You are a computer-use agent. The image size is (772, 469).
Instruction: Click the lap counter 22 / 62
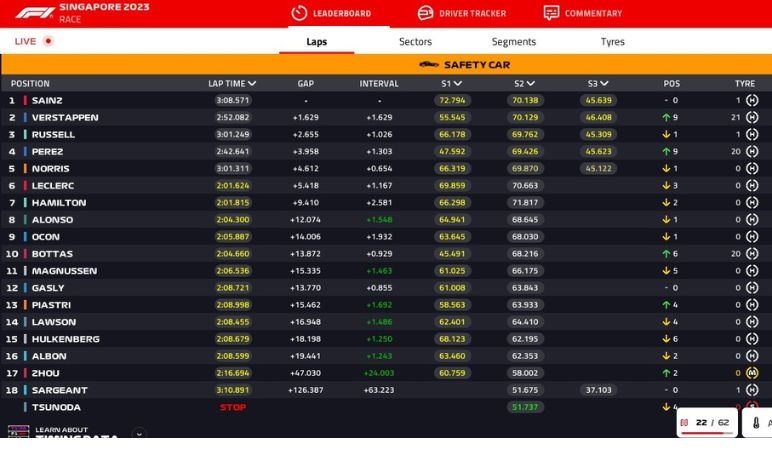click(x=712, y=423)
